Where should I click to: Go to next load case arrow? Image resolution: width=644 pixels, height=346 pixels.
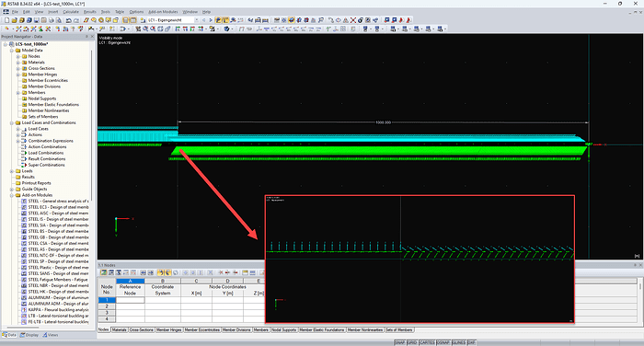[211, 20]
